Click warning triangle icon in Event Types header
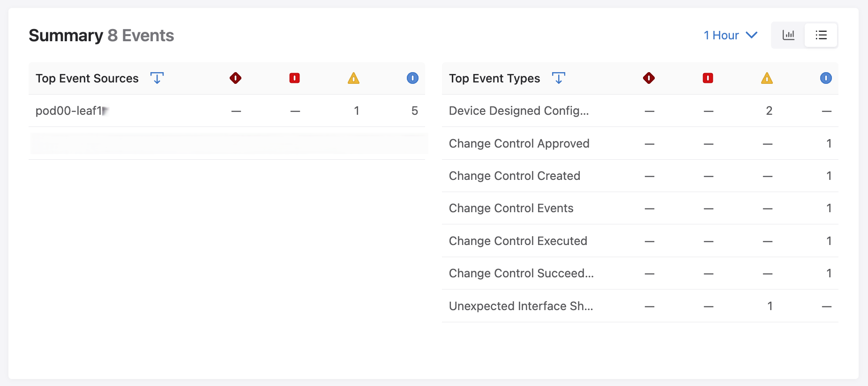 [767, 78]
